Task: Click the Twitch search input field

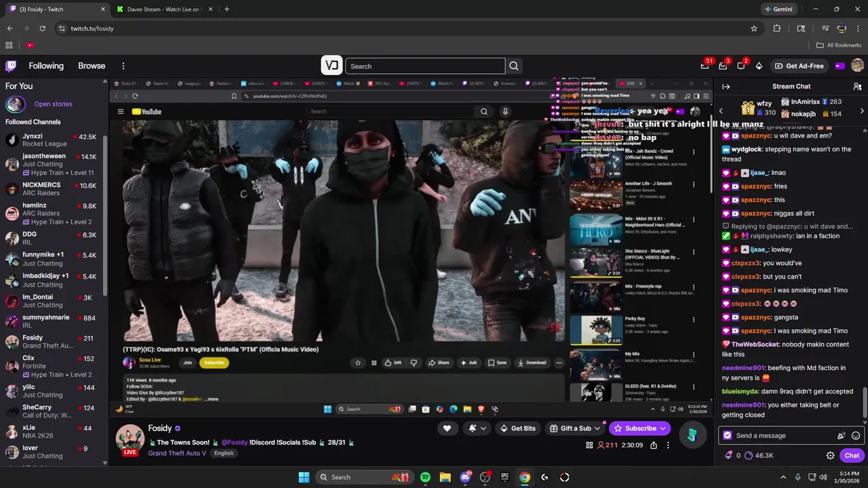Action: [x=425, y=66]
